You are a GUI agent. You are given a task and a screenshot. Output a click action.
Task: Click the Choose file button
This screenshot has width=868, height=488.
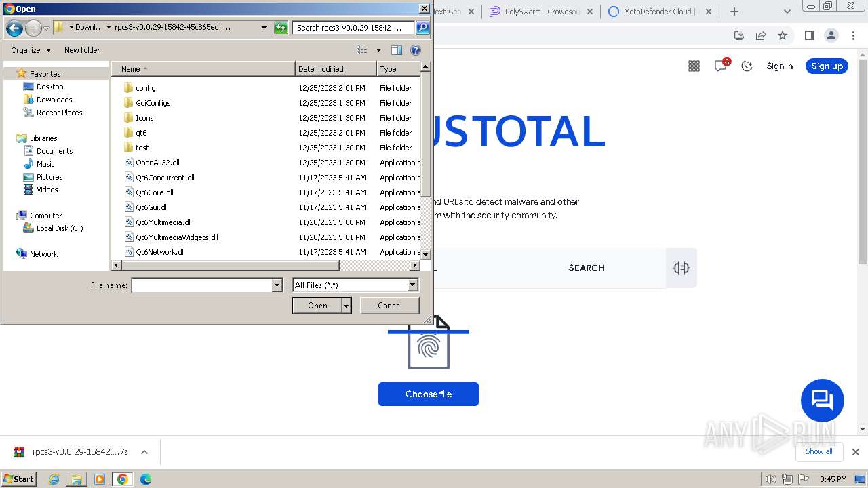click(429, 394)
